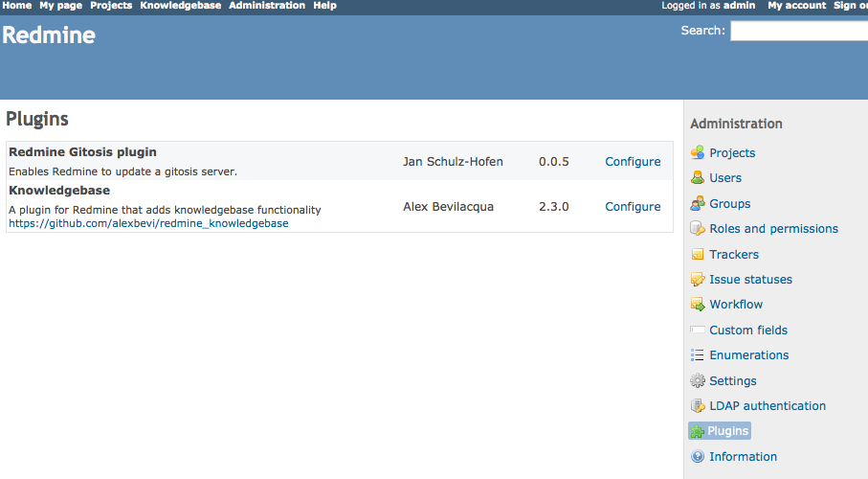Open Settings administration link

click(x=733, y=381)
